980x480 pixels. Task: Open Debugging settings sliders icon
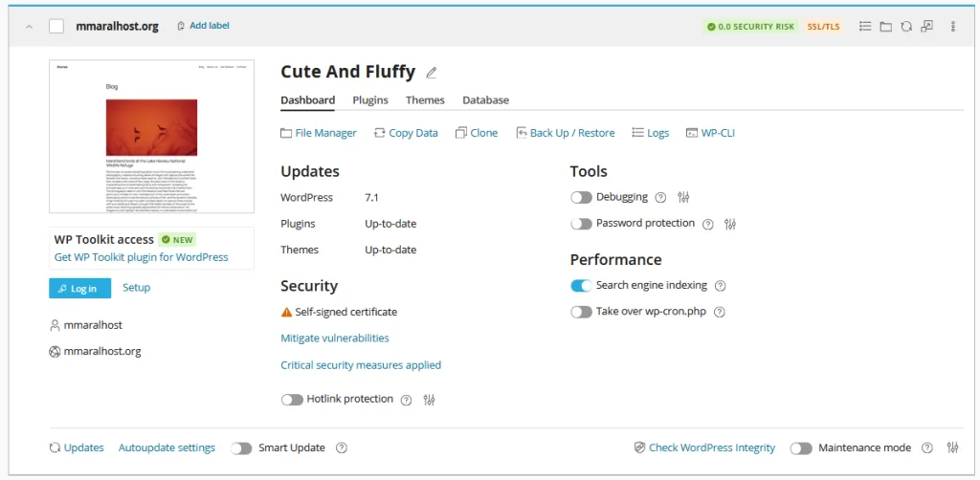point(683,198)
